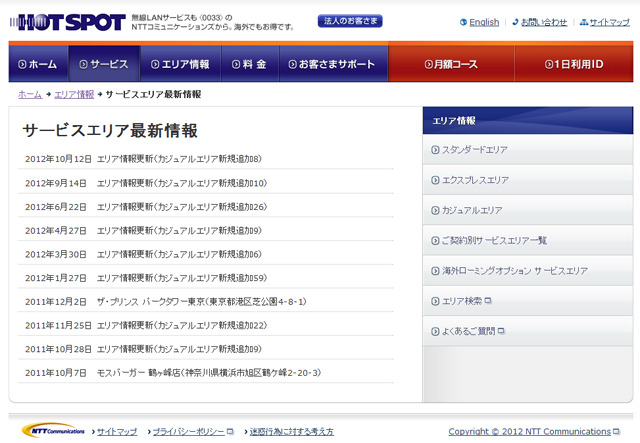
Task: Select the 2012年10月12日 news entry
Action: pos(206,159)
